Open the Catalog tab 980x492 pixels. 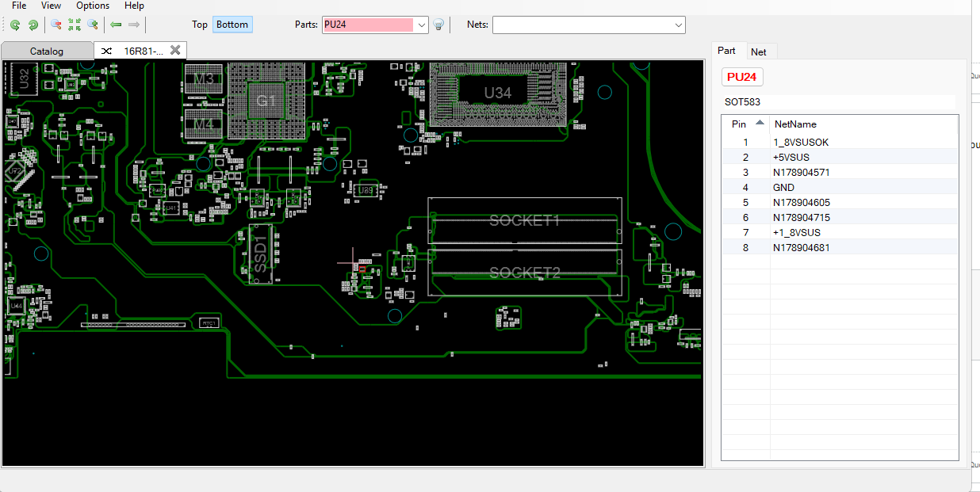point(47,51)
